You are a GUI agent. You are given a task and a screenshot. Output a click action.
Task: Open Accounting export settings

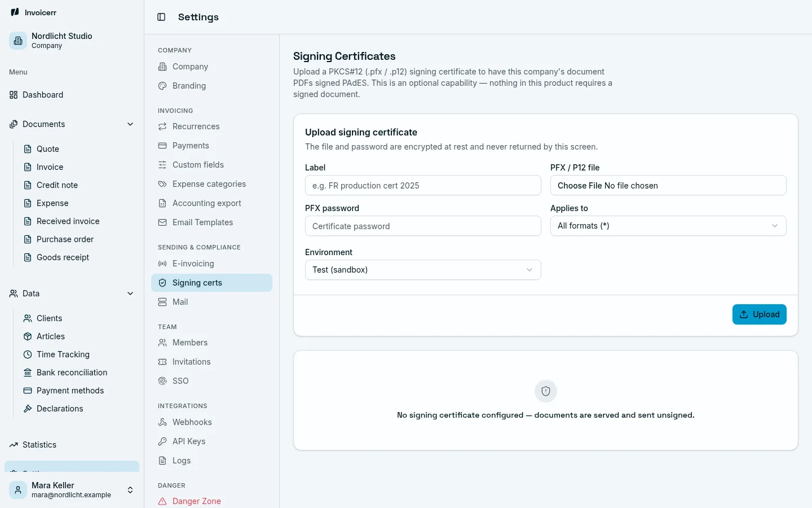[x=211, y=203]
